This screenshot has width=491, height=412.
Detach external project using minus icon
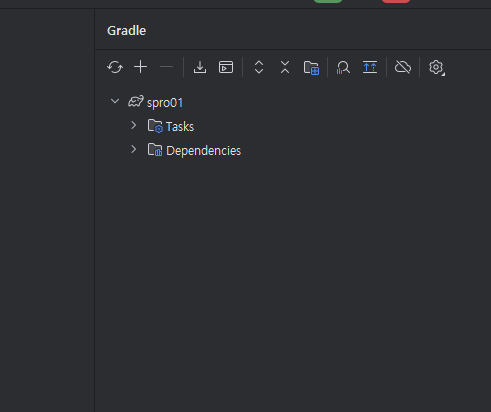coord(166,67)
